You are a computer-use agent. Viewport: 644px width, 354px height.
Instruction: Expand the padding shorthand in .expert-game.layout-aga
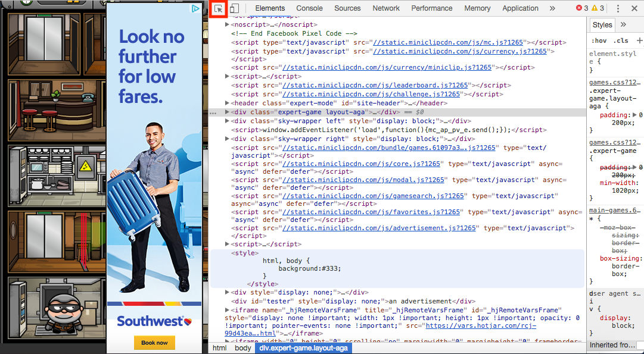(634, 115)
